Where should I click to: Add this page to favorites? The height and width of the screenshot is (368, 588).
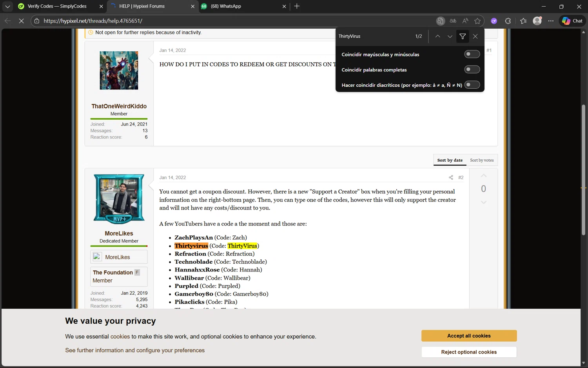477,21
